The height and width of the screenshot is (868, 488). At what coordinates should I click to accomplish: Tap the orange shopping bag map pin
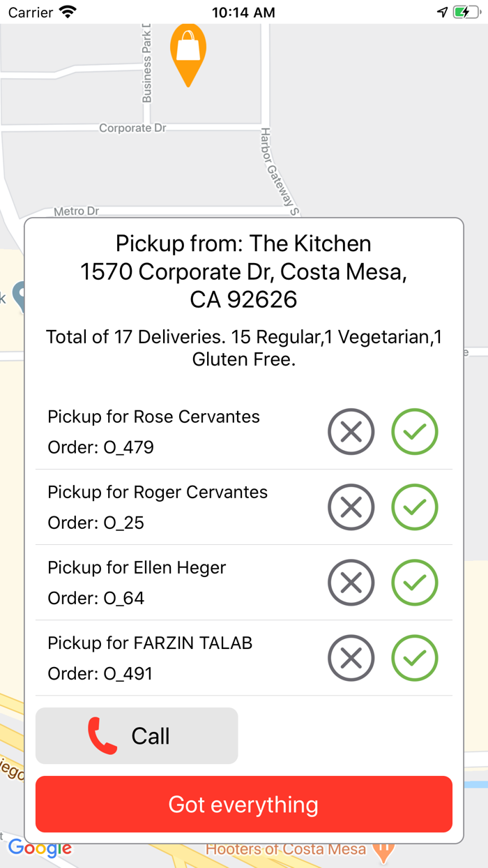click(x=188, y=51)
